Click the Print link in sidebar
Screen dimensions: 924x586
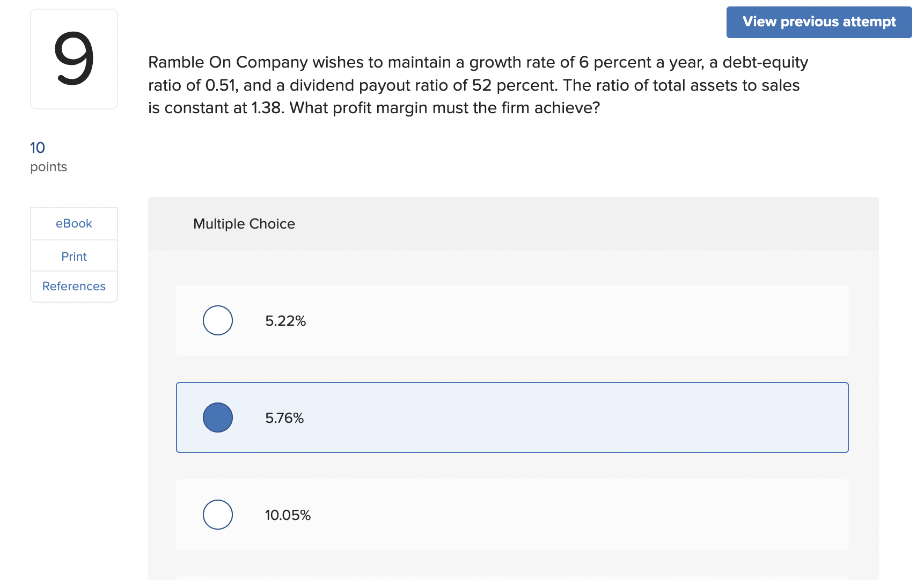coord(74,257)
